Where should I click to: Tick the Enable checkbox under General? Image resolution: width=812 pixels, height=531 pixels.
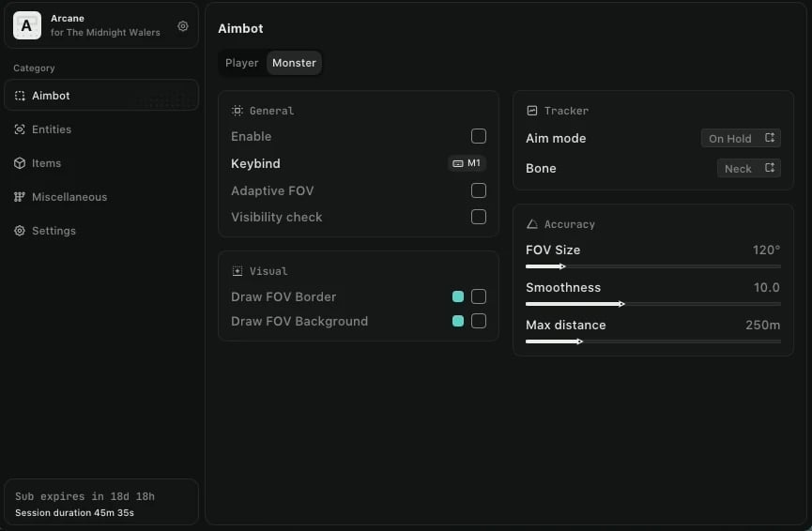(479, 136)
